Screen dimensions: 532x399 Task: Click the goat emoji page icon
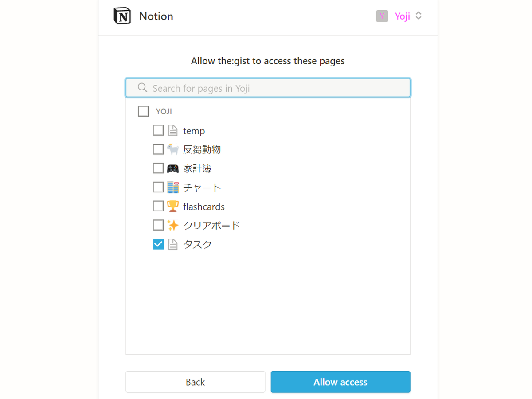tap(172, 149)
